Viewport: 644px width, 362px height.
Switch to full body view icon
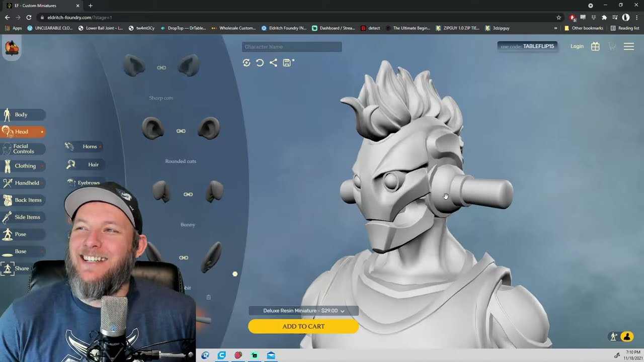[613, 337]
